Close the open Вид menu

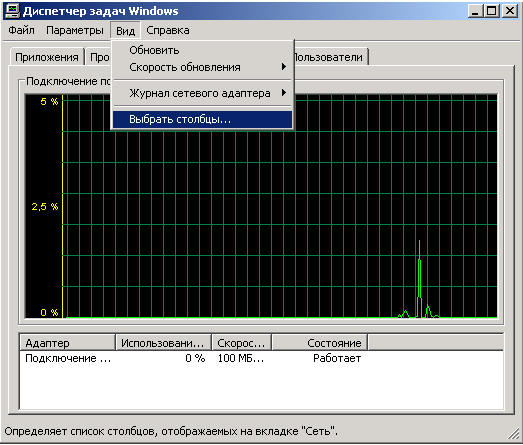(x=125, y=31)
